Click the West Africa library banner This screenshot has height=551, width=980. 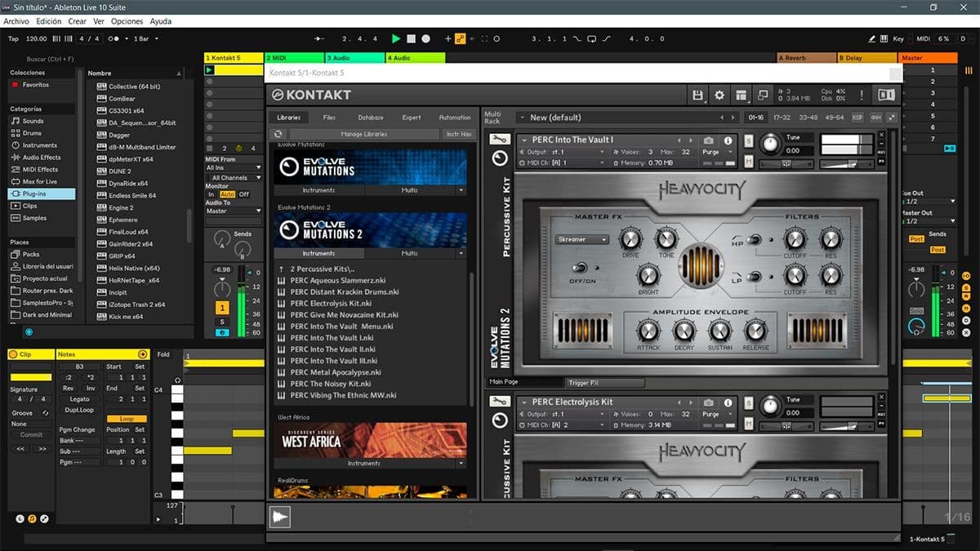coord(370,440)
